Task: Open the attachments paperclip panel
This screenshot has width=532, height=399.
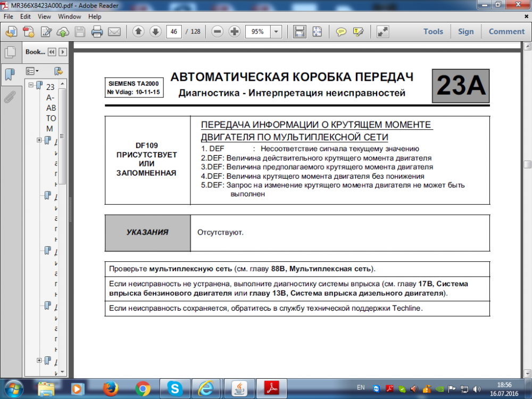Action: [10, 97]
